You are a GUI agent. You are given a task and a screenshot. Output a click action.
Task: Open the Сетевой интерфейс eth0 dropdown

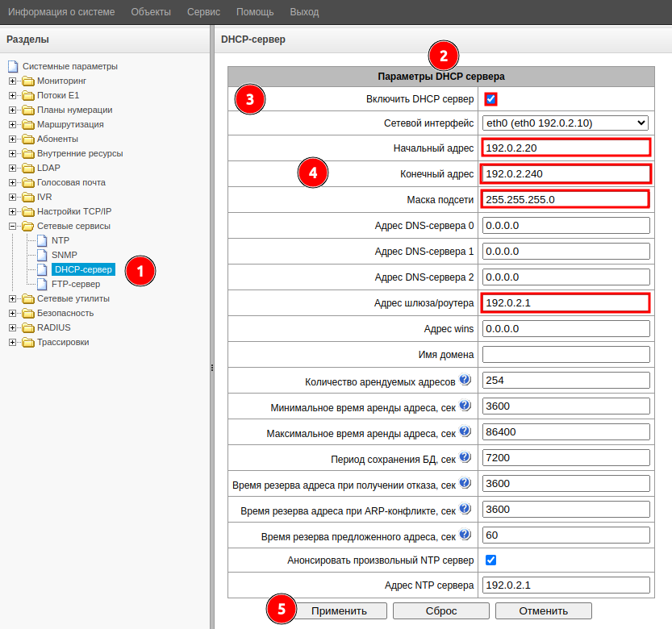(x=565, y=123)
